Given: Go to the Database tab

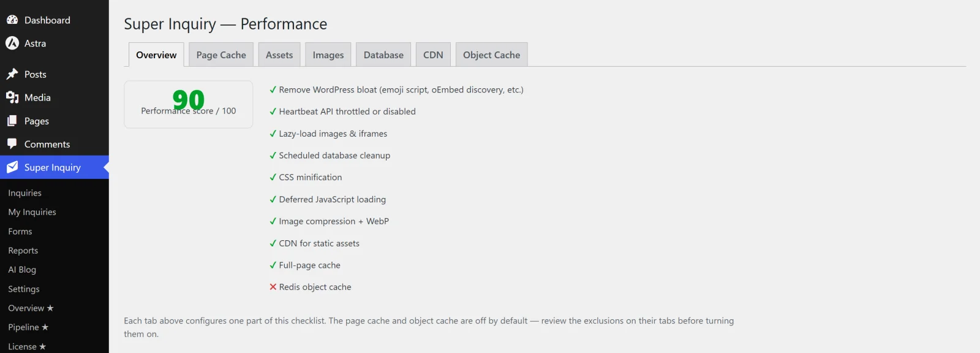Looking at the screenshot, I should pyautogui.click(x=383, y=55).
